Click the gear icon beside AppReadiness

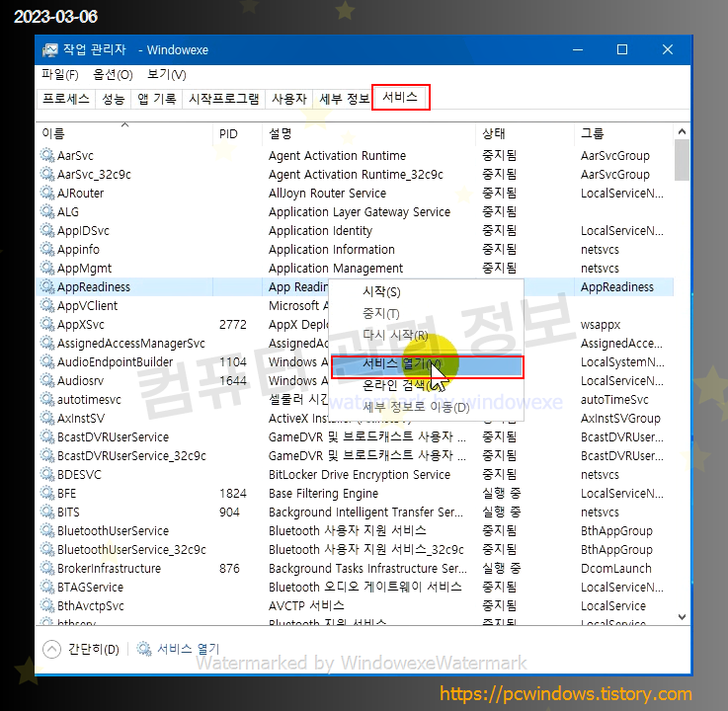[46, 286]
